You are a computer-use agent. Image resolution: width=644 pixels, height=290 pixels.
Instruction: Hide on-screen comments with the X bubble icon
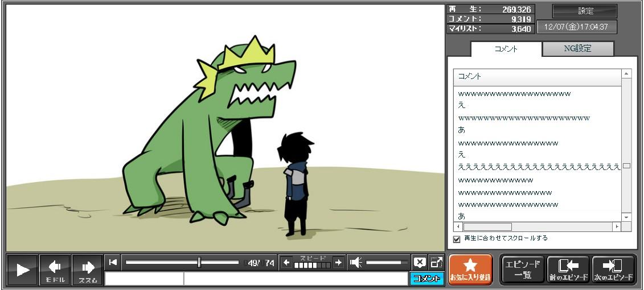click(420, 262)
